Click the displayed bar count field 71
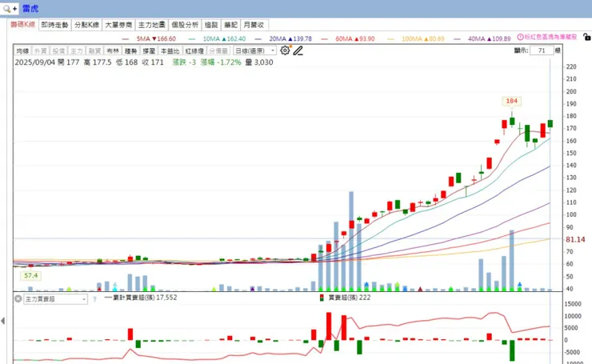 pos(542,50)
